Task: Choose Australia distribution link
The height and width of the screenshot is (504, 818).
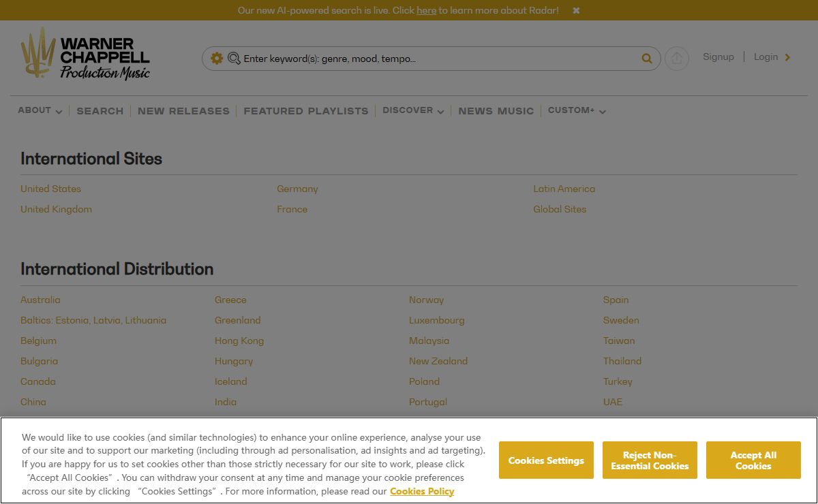Action: 40,300
